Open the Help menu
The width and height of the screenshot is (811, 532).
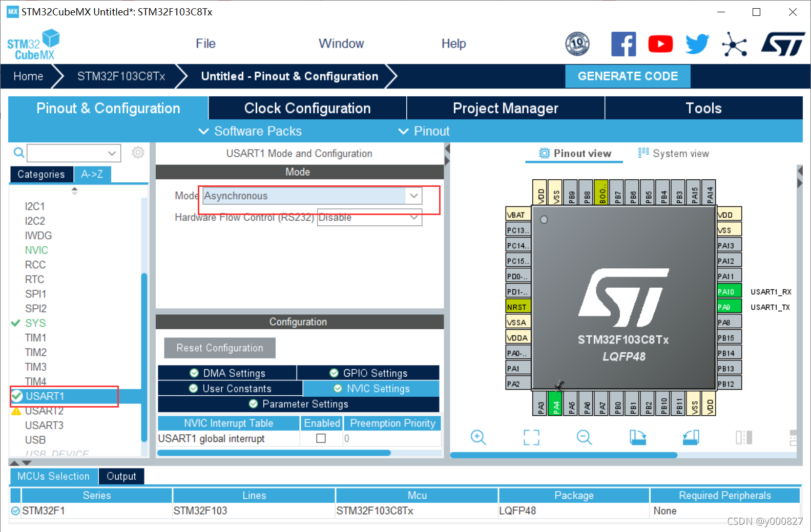pyautogui.click(x=454, y=44)
